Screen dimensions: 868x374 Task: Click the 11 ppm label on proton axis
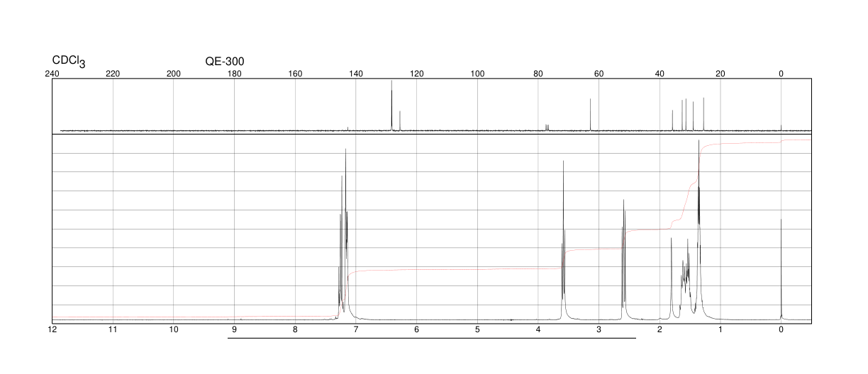point(113,330)
